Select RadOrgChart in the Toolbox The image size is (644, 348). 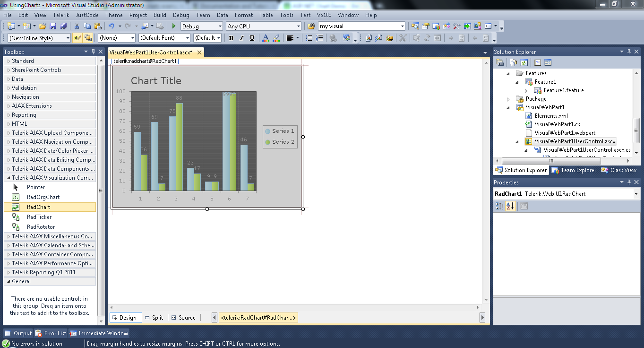point(50,197)
